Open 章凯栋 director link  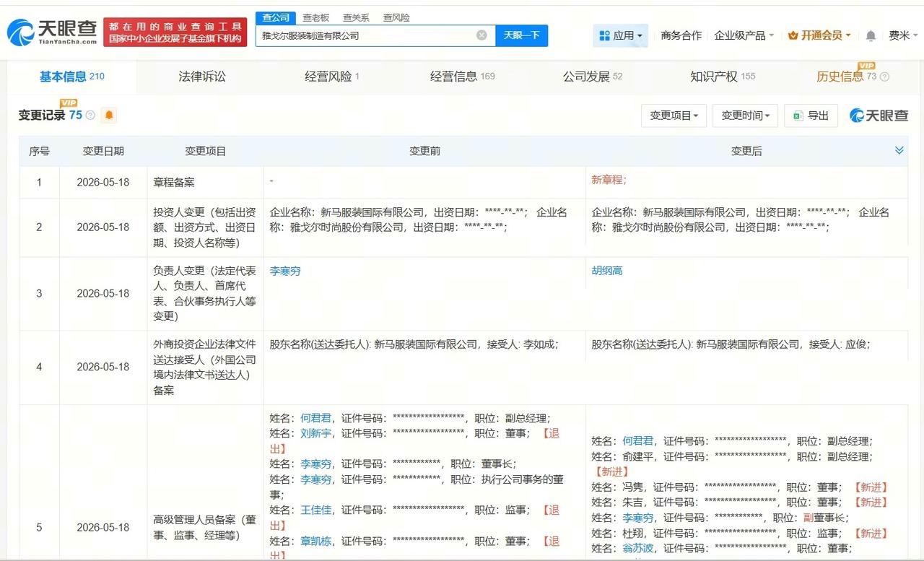coord(315,541)
